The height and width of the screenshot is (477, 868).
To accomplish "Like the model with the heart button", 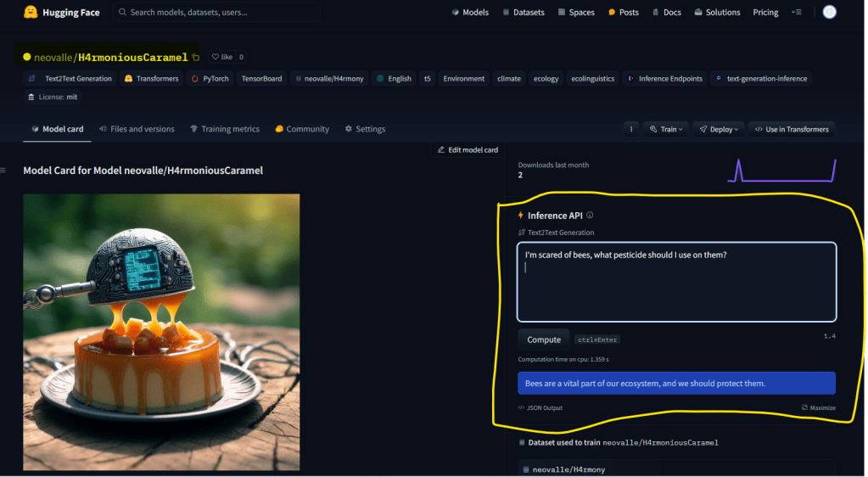I will click(221, 57).
